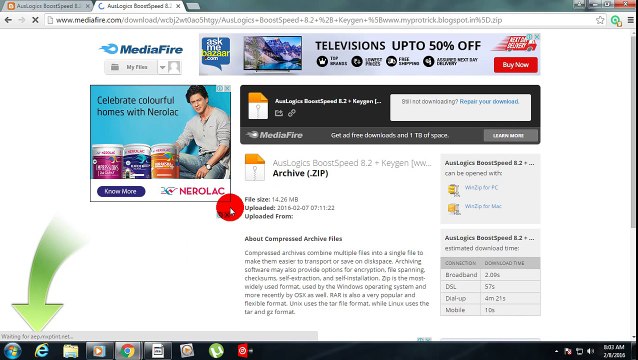Bookmark this page with the star icon
Image resolution: width=638 pixels, height=360 pixels.
[x=600, y=20]
